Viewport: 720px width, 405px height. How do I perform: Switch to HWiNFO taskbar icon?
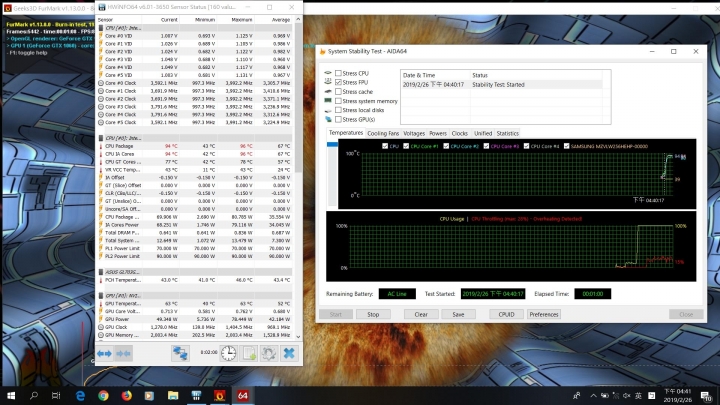click(x=196, y=395)
